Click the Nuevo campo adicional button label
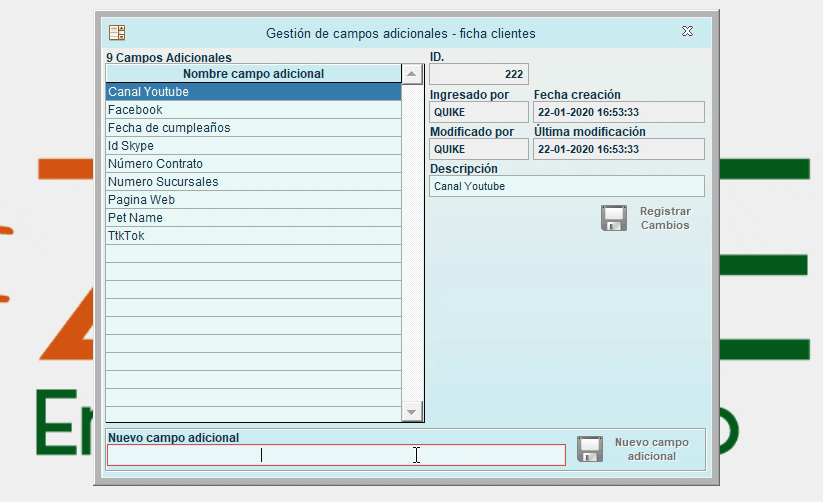 point(651,449)
